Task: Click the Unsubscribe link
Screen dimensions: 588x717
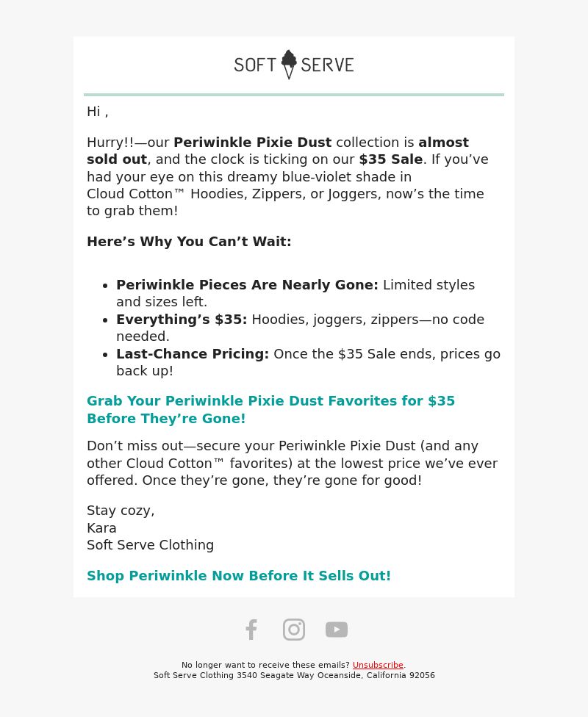Action: point(378,665)
